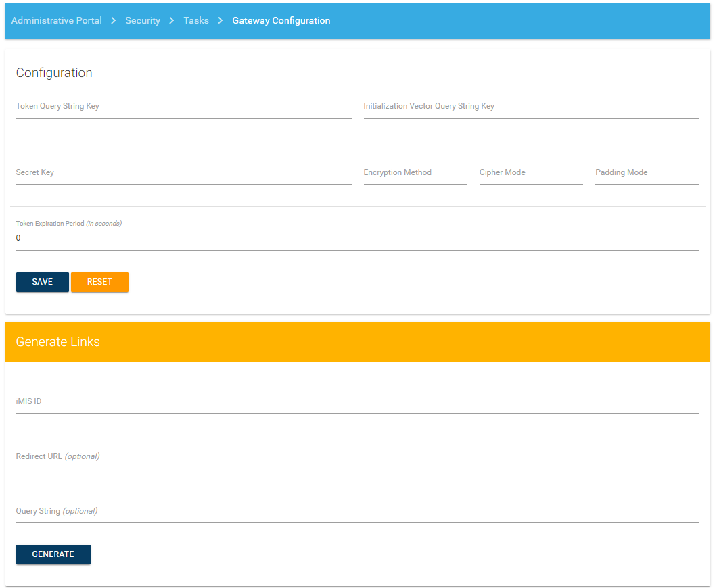Click the Generate Links section header

(x=357, y=342)
